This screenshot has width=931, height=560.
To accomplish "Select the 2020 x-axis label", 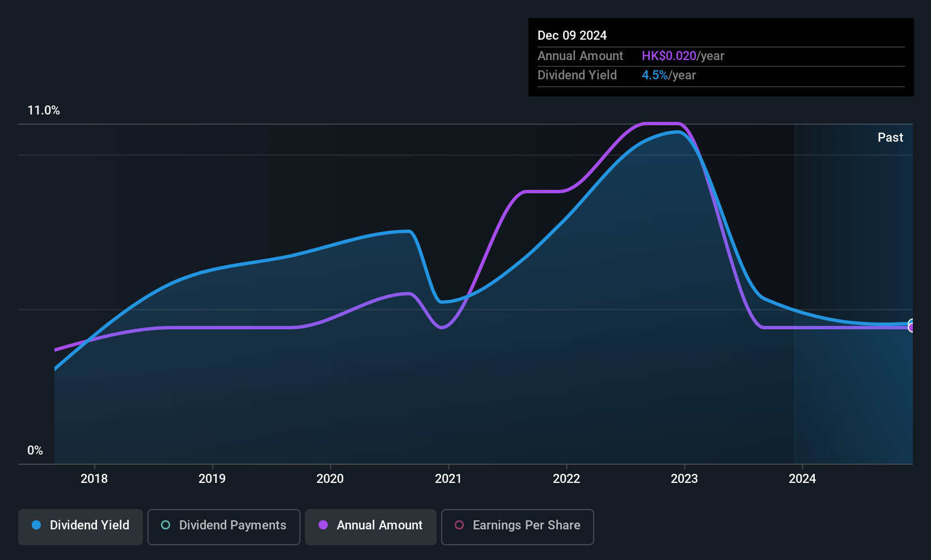I will tap(330, 478).
